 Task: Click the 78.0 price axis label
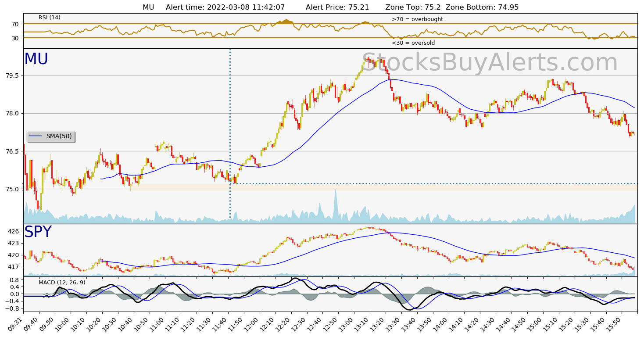pyautogui.click(x=13, y=113)
